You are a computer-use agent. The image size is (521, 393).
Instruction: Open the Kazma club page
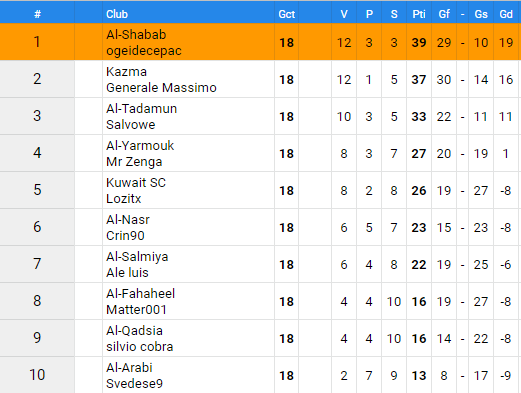126,72
